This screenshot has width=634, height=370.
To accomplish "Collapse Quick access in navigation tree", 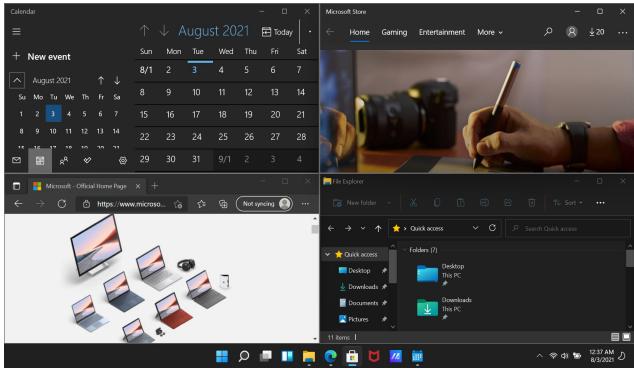I will (328, 254).
